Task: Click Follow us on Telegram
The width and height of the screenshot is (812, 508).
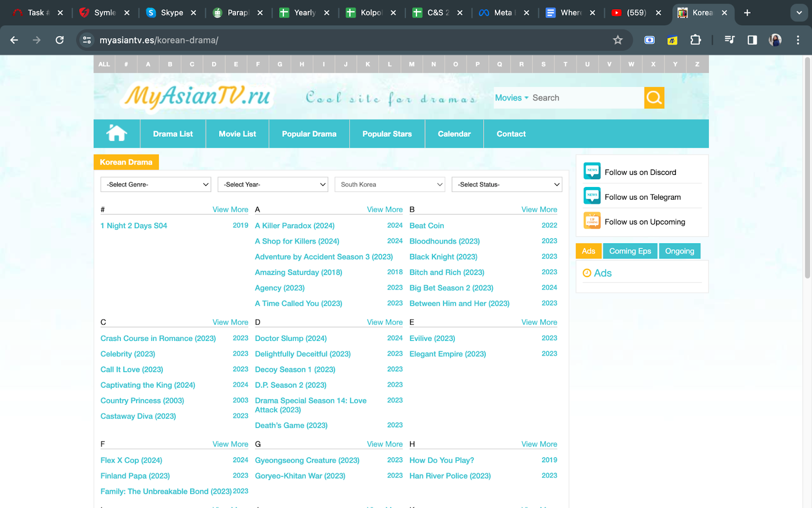Action: tap(642, 197)
